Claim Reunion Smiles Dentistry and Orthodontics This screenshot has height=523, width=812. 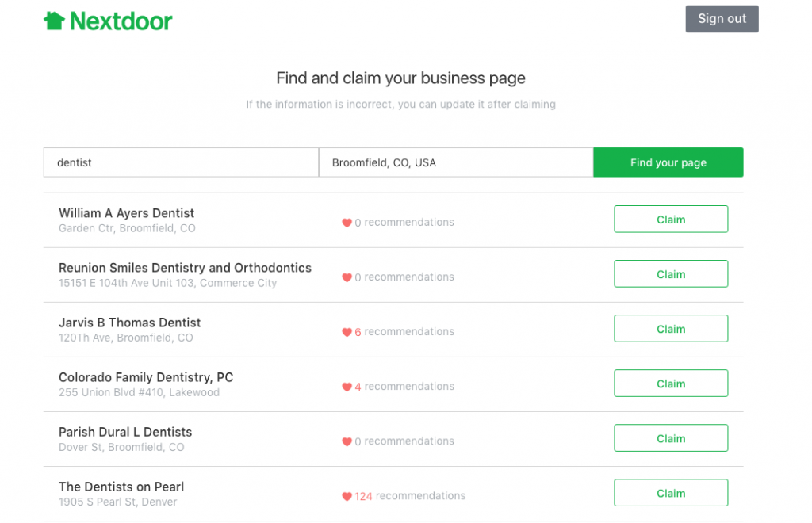pos(671,274)
